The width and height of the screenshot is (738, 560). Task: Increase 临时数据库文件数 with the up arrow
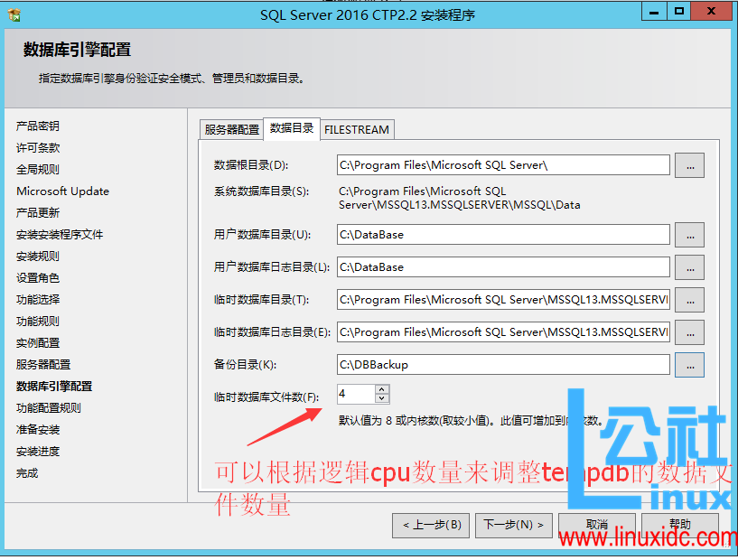(380, 389)
